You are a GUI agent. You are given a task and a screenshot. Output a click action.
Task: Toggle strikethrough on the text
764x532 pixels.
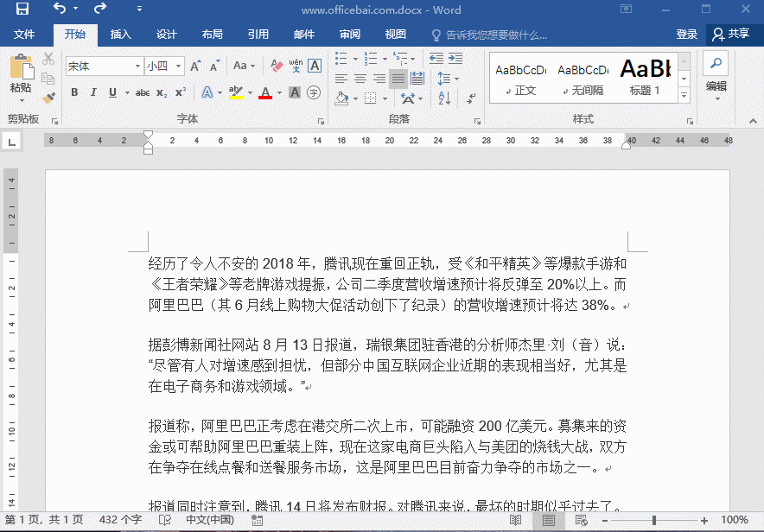143,92
